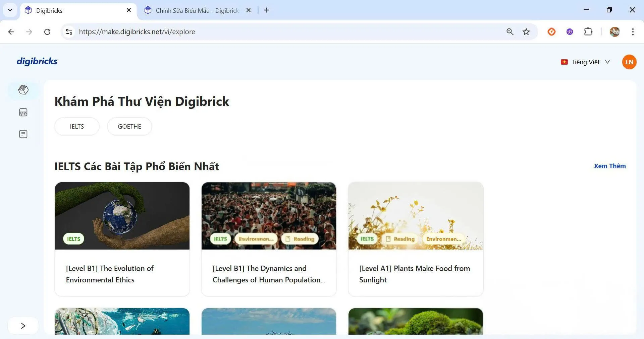Bookmark this page with the star icon
This screenshot has width=644, height=339.
click(x=526, y=32)
